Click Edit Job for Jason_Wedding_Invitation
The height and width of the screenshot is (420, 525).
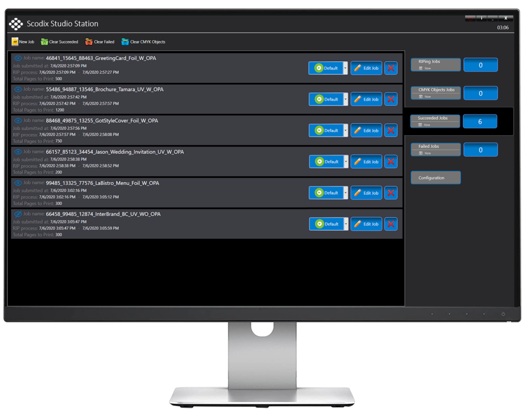[366, 162]
